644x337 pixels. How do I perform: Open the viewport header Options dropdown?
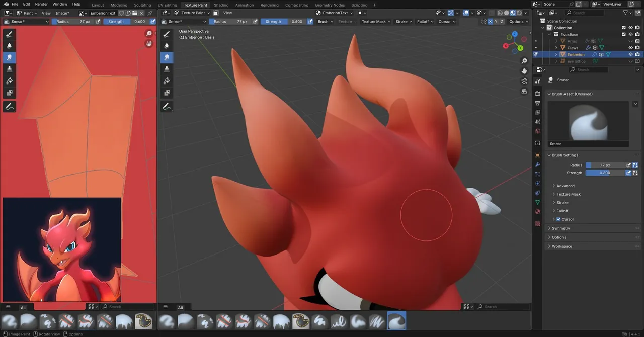518,21
